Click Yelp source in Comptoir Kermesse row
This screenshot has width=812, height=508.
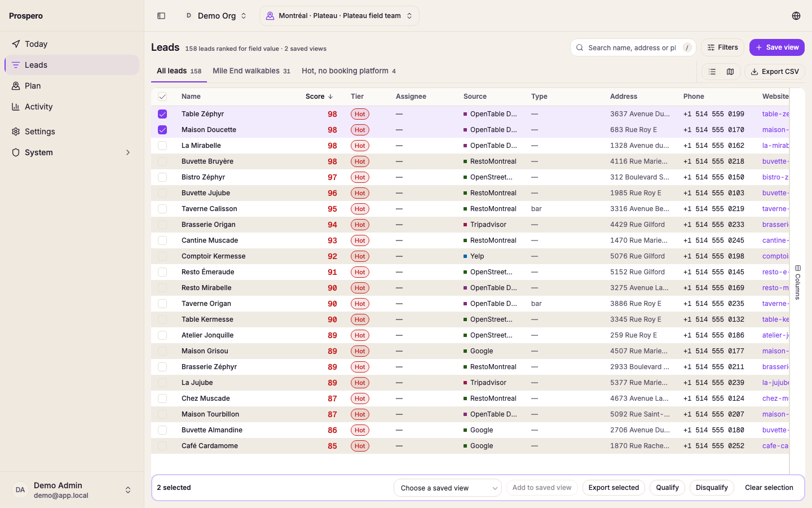pos(477,256)
